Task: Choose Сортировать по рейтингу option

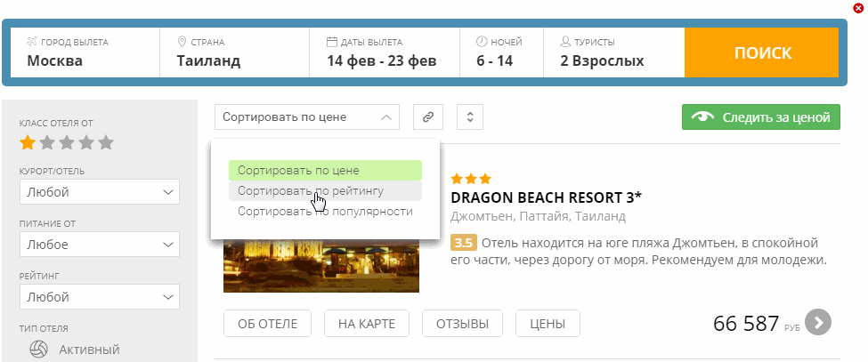Action: (324, 191)
